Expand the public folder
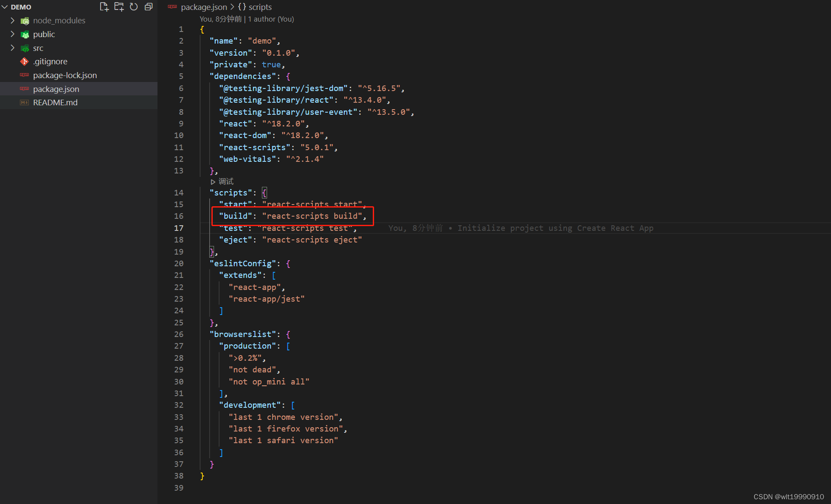Image resolution: width=831 pixels, height=504 pixels. pos(13,34)
